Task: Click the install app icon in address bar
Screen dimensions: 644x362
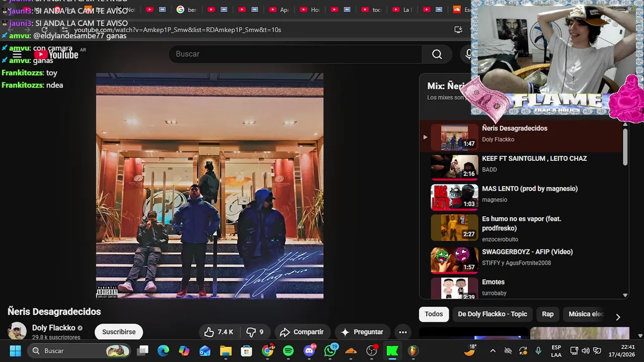Action: pos(458,30)
